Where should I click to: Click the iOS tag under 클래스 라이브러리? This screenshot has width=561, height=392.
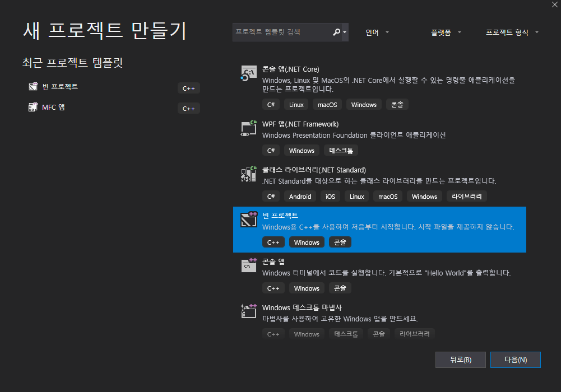pyautogui.click(x=330, y=196)
